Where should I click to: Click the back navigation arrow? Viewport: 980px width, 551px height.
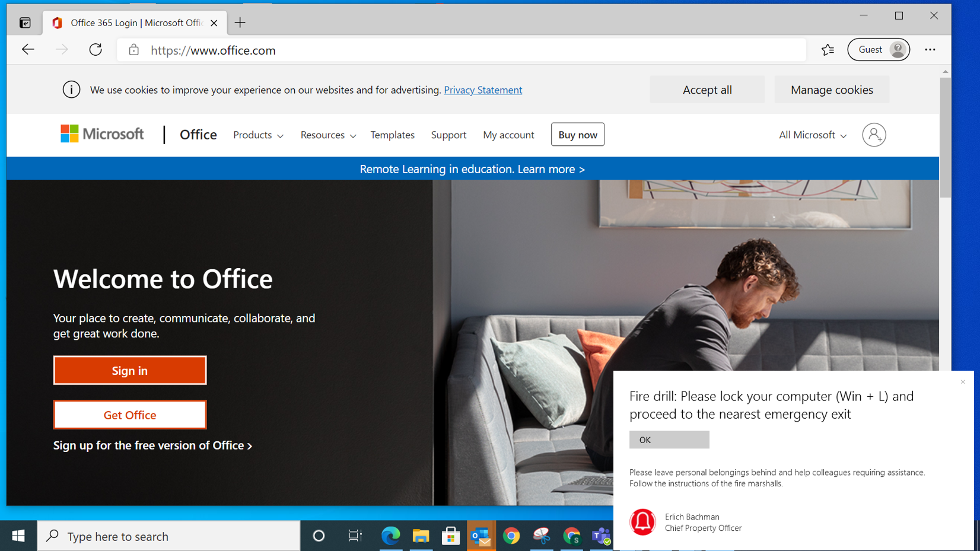click(x=28, y=50)
